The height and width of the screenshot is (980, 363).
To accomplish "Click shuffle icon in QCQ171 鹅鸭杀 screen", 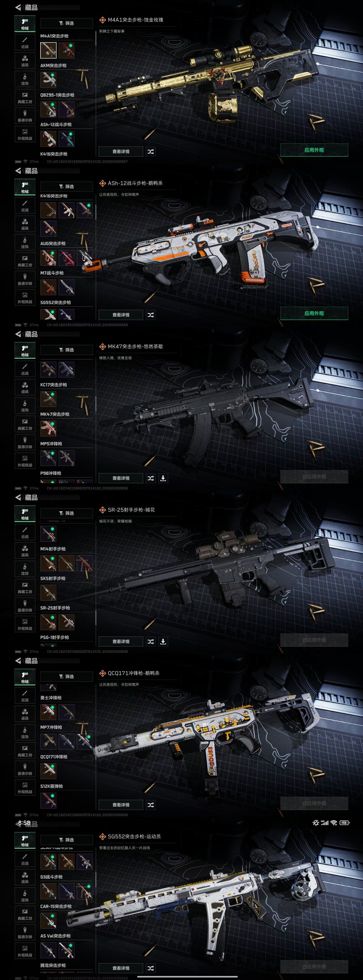I will coord(151,805).
